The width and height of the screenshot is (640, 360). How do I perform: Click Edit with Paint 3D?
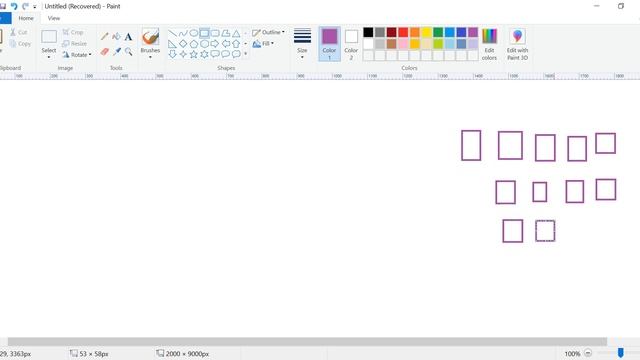518,44
